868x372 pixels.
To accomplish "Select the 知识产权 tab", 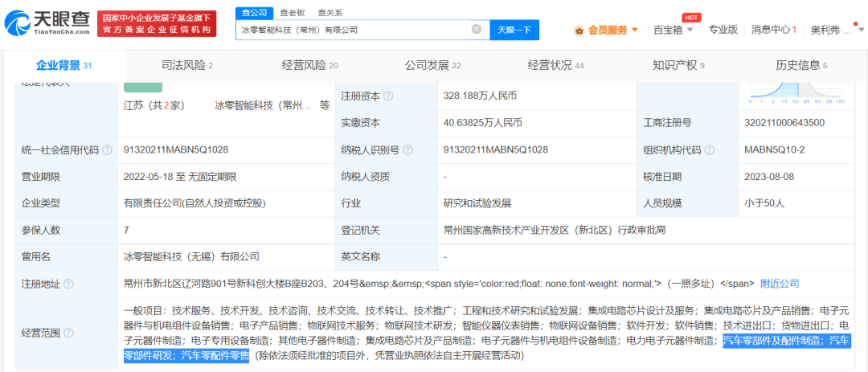I will pyautogui.click(x=678, y=65).
